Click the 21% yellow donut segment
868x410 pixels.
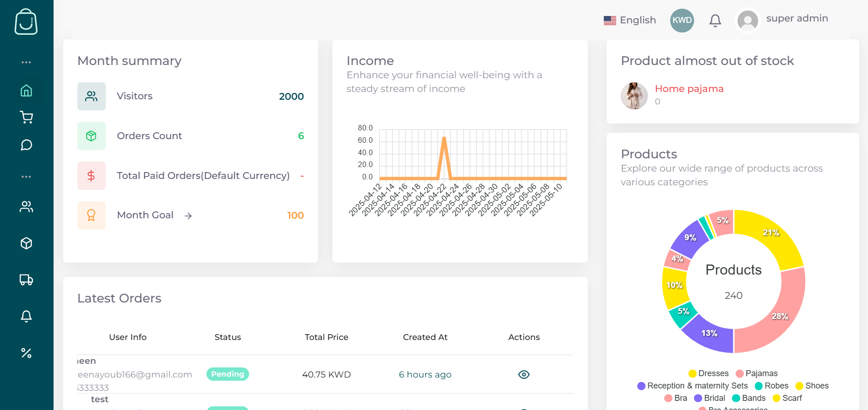(772, 233)
